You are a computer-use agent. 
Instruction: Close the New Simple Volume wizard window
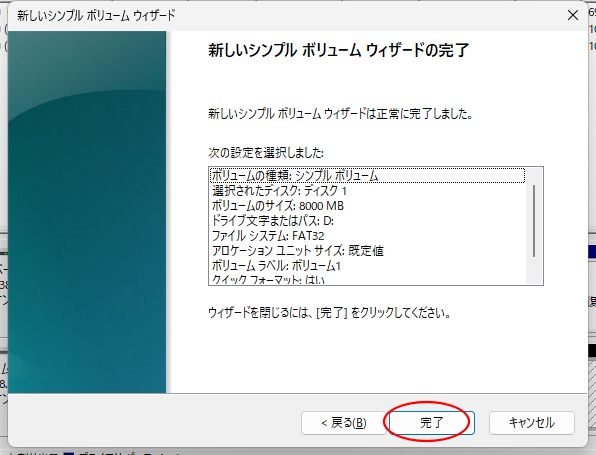(x=572, y=15)
